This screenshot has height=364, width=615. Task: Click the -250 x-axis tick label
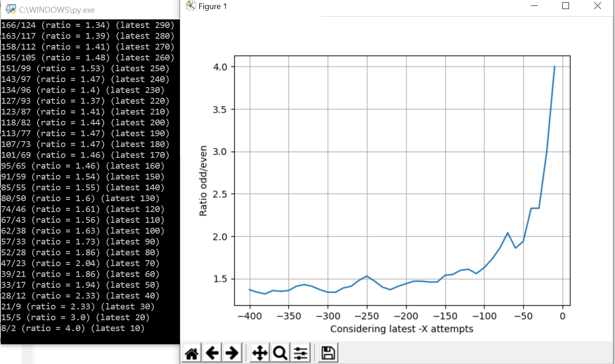(x=367, y=316)
